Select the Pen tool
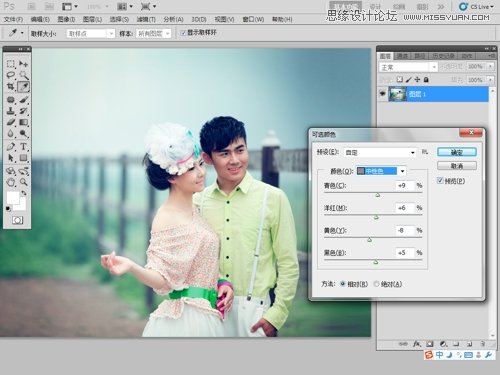 click(11, 146)
